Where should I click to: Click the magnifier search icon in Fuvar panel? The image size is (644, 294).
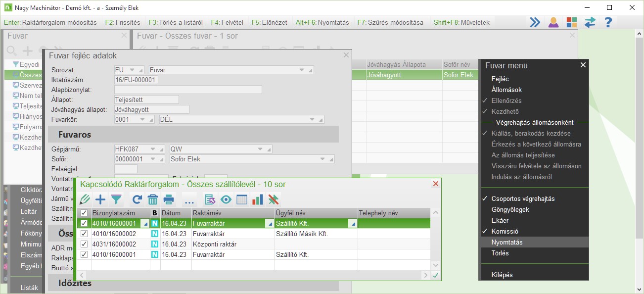pos(12,51)
